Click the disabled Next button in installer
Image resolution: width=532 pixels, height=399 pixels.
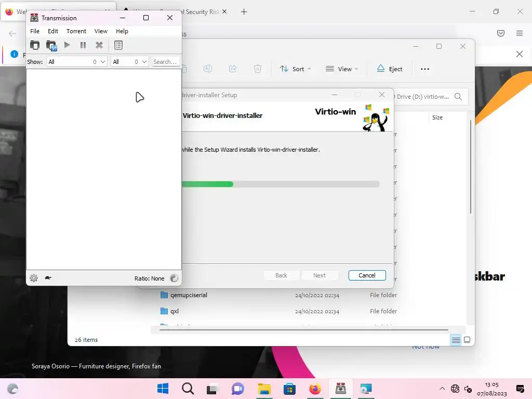click(320, 275)
